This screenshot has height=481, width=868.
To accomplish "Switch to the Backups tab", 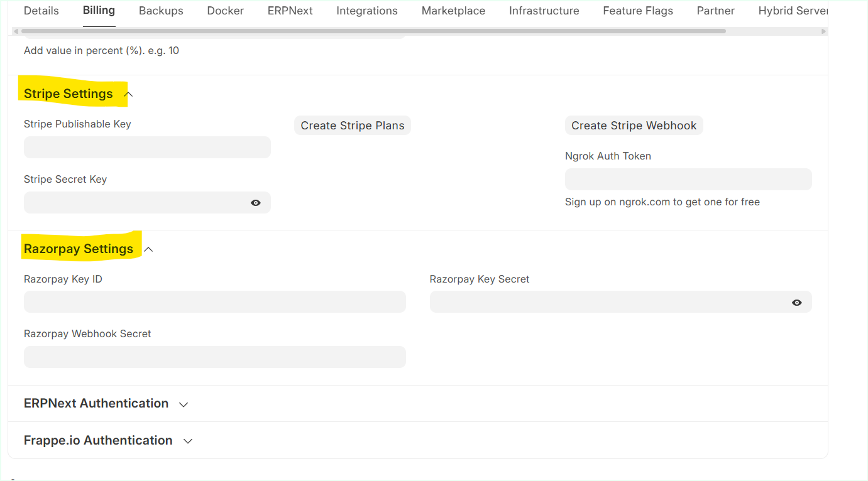I will (161, 11).
